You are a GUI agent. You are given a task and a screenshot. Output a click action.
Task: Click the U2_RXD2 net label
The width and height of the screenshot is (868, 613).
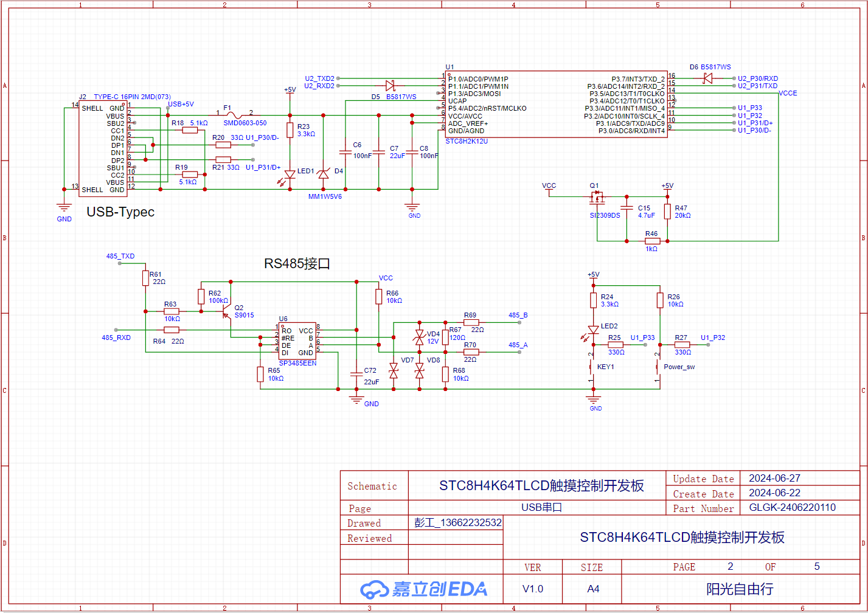[320, 86]
